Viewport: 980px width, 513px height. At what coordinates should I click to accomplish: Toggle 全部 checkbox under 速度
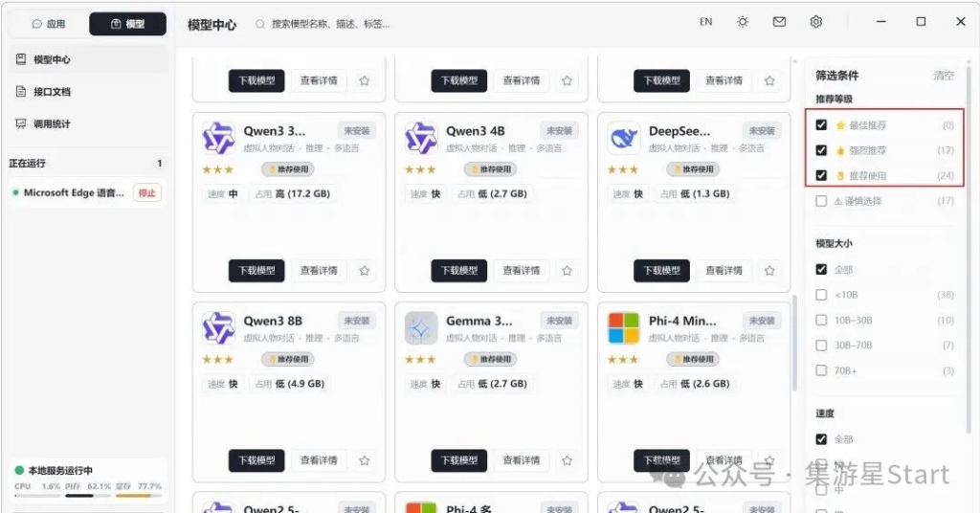click(x=821, y=439)
